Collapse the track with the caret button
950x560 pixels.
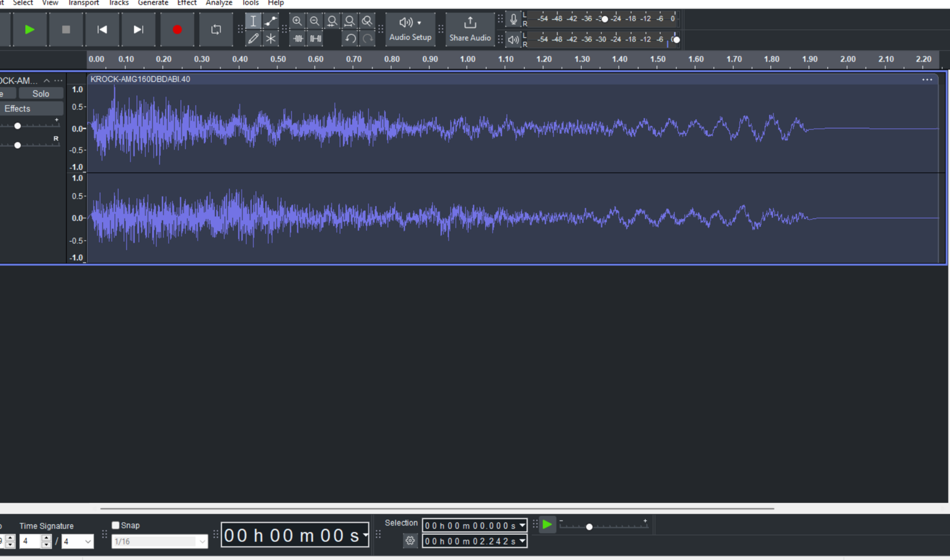pos(47,81)
